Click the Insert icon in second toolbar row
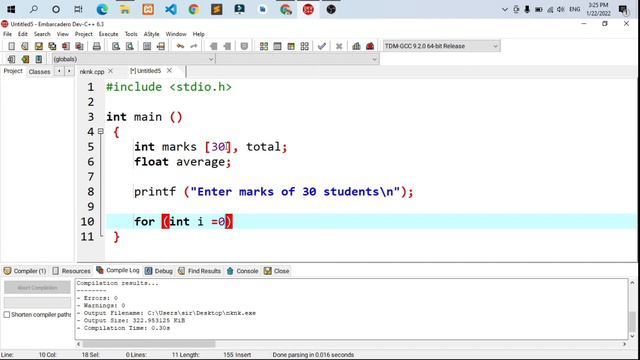This screenshot has width=640, height=360. click(11, 59)
